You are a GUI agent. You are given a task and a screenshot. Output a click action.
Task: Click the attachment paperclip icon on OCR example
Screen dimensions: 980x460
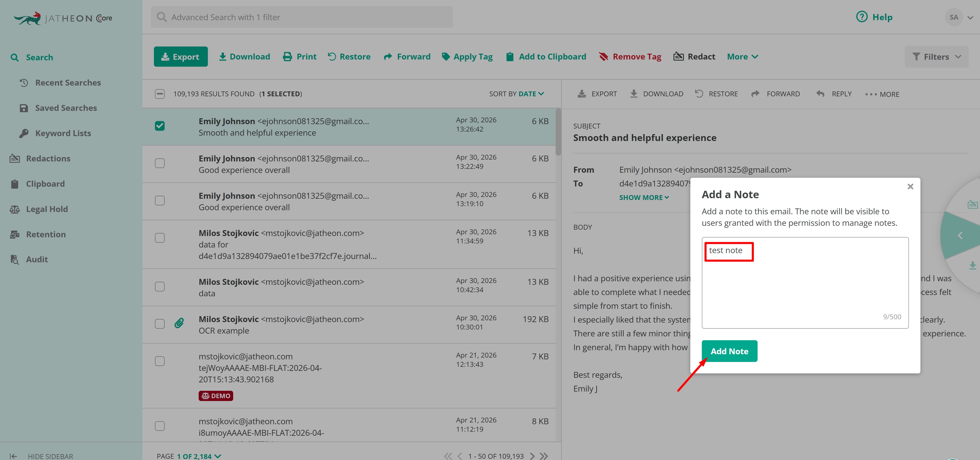[179, 323]
